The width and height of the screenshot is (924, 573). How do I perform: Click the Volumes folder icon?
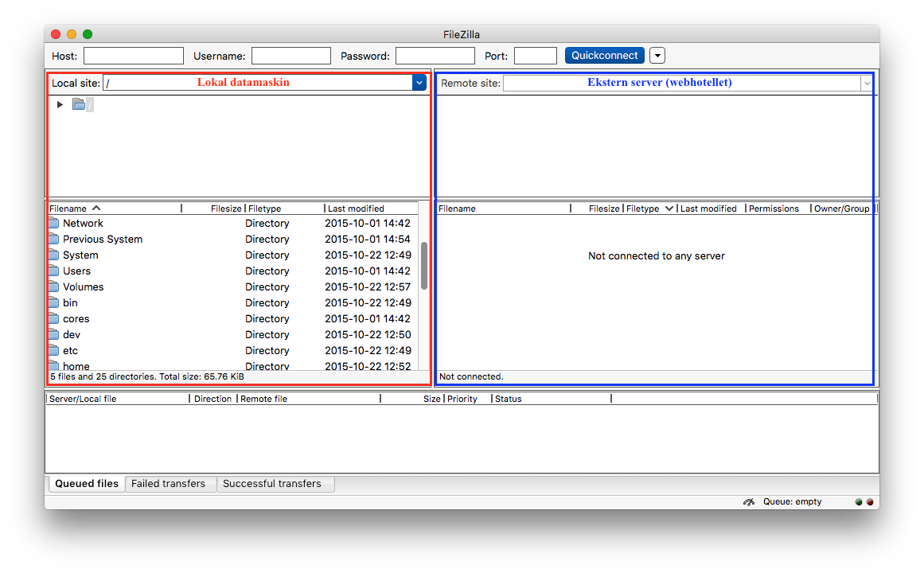click(x=54, y=287)
